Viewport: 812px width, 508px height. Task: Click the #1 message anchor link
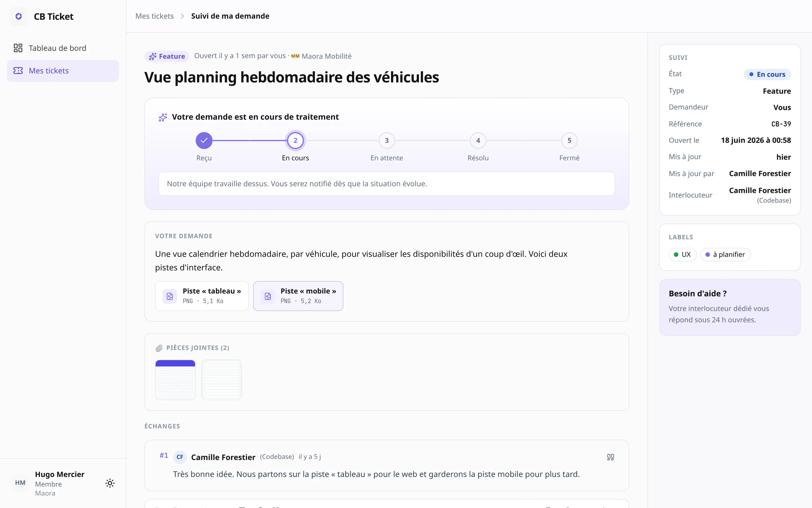click(164, 456)
